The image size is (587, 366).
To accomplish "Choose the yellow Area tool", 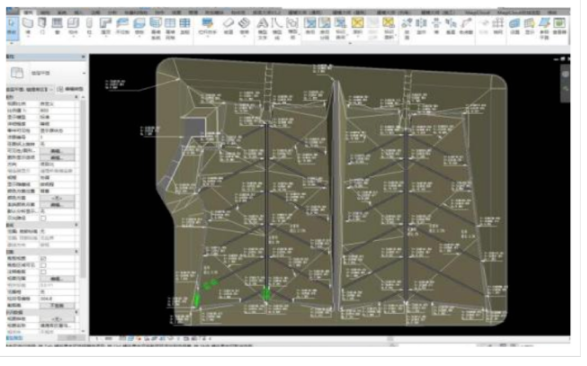I will tap(358, 27).
